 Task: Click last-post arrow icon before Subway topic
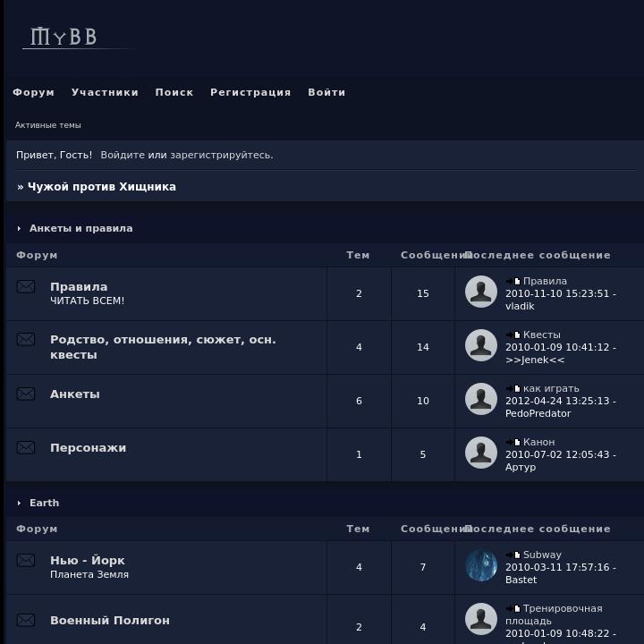pos(513,555)
